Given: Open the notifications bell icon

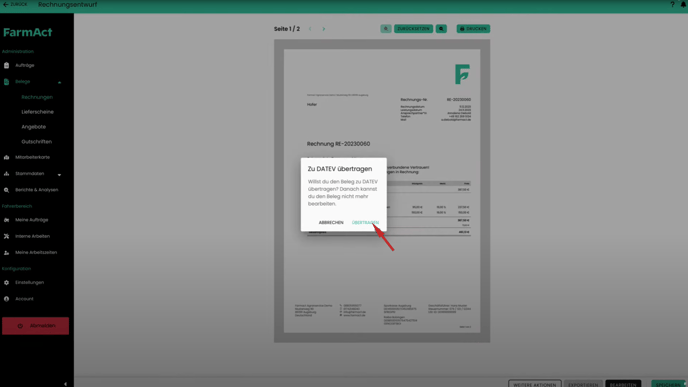Looking at the screenshot, I should click(684, 4).
